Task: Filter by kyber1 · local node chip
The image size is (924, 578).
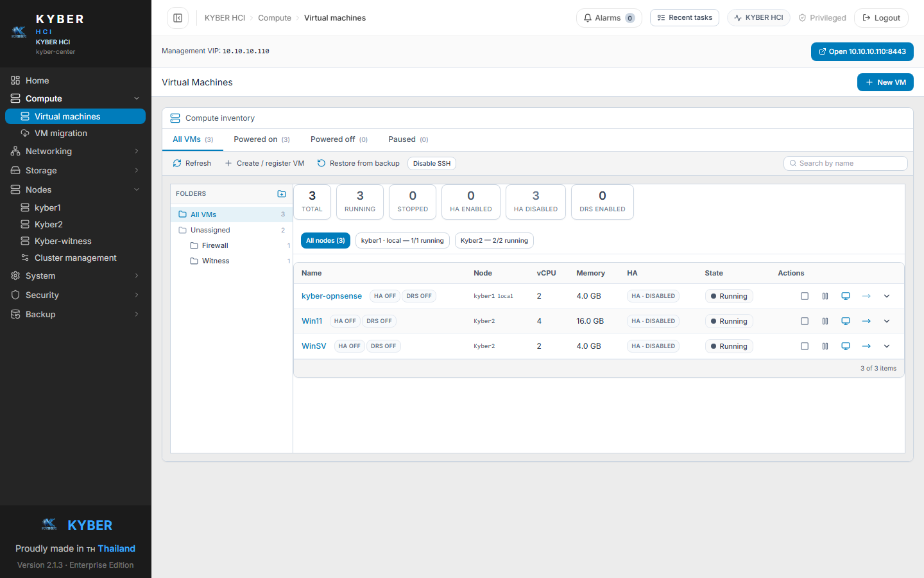Action: pyautogui.click(x=402, y=240)
